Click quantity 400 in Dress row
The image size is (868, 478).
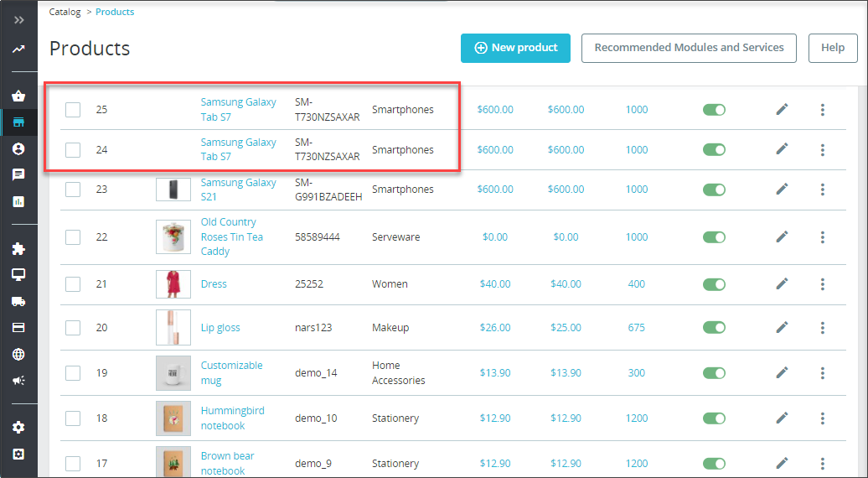click(x=637, y=284)
